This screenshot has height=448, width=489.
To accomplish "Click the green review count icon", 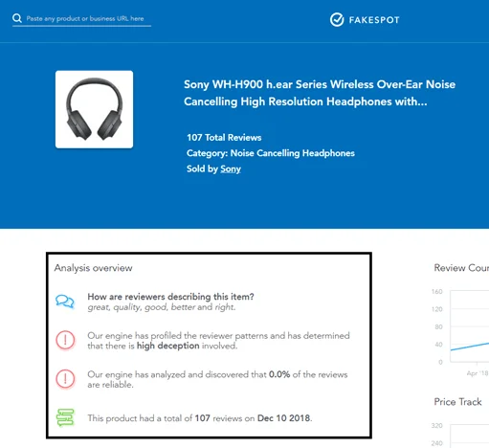I will pos(65,417).
